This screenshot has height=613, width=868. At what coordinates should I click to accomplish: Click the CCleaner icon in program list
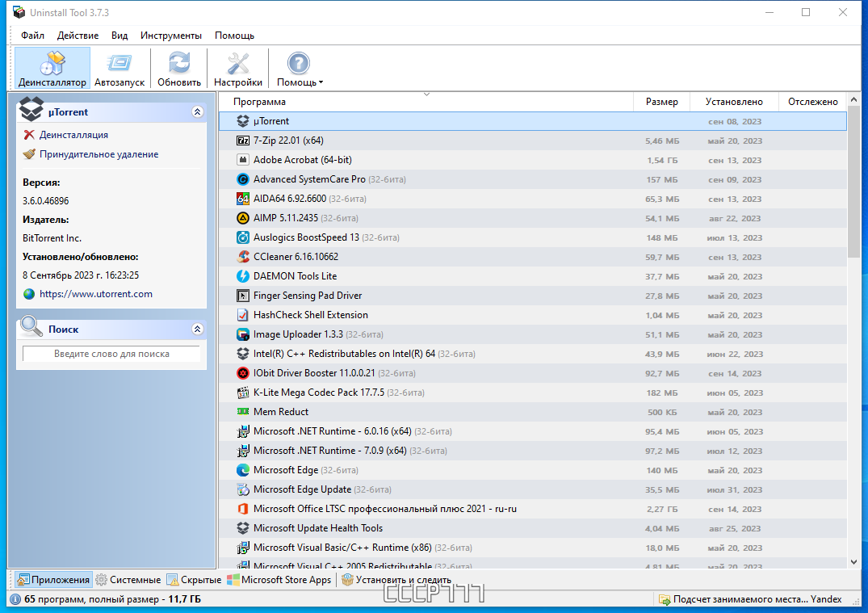click(243, 257)
